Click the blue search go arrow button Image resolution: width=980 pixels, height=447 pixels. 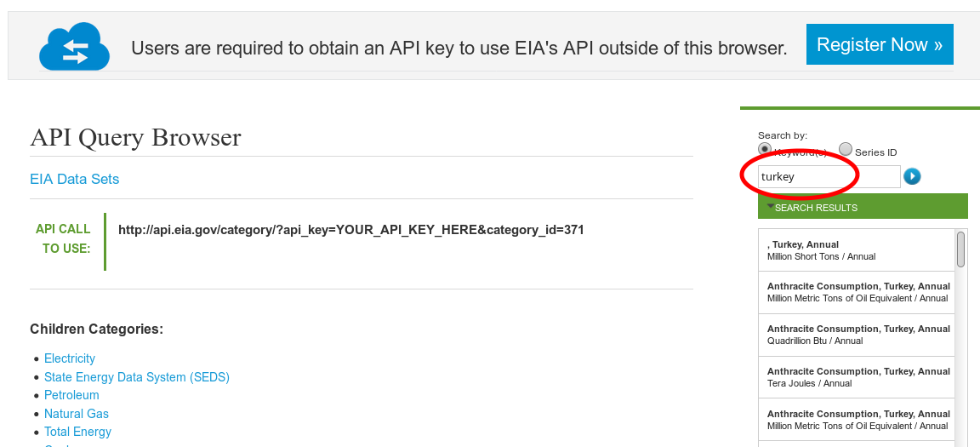click(x=912, y=176)
